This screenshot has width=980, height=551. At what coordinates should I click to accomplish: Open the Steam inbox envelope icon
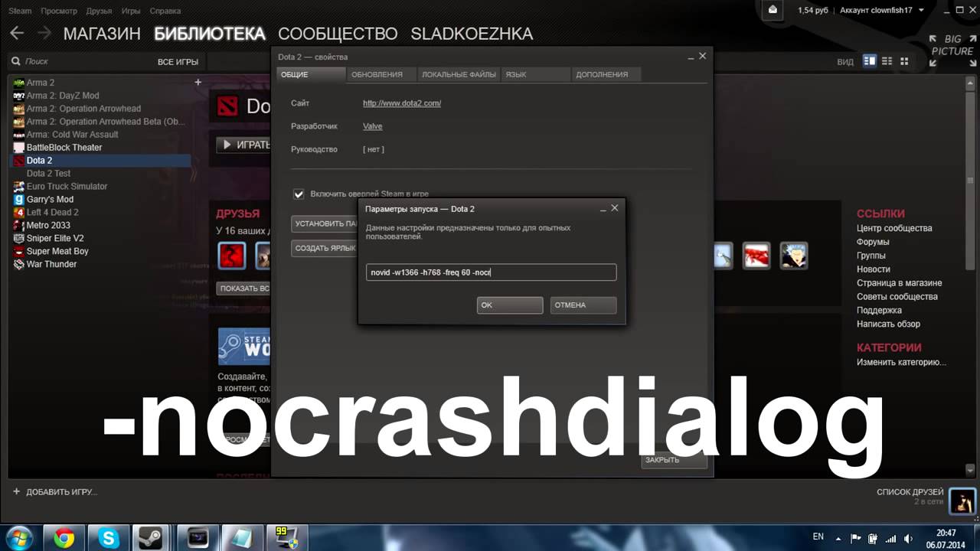(773, 10)
